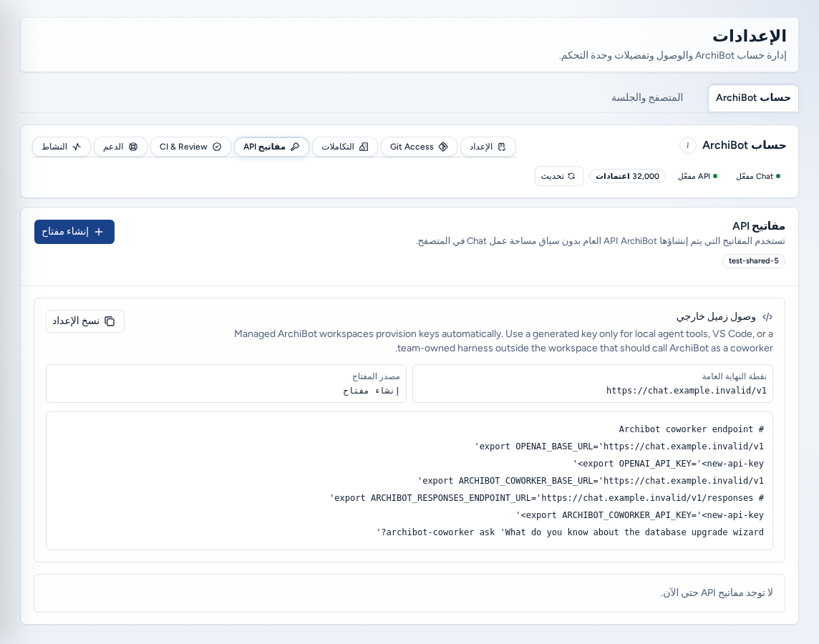819x644 pixels.
Task: Click the 'Archibot coworker endpoint #' code line
Action: 691,429
